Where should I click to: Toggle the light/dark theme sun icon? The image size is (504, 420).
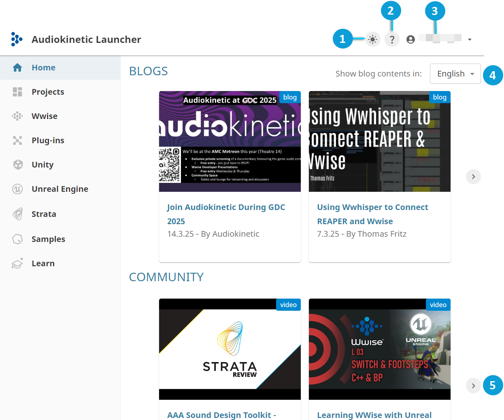tap(372, 40)
